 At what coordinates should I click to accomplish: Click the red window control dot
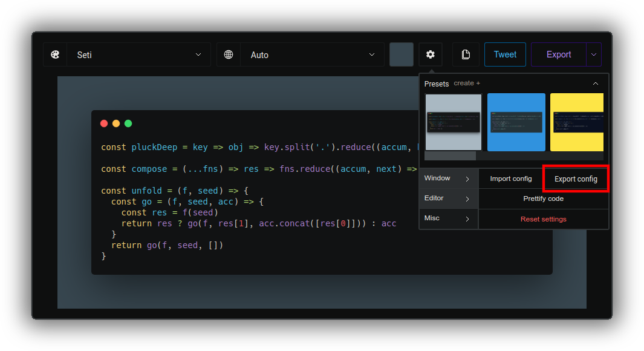[x=104, y=123]
